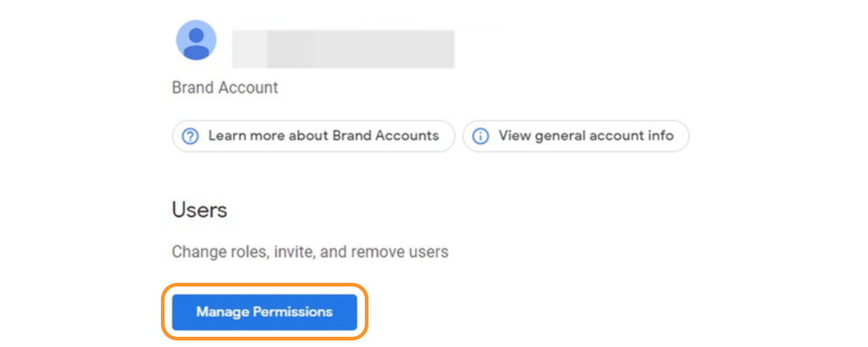868x347 pixels.
Task: Click the Brand Accounts words in the Learn more pill
Action: (x=385, y=136)
